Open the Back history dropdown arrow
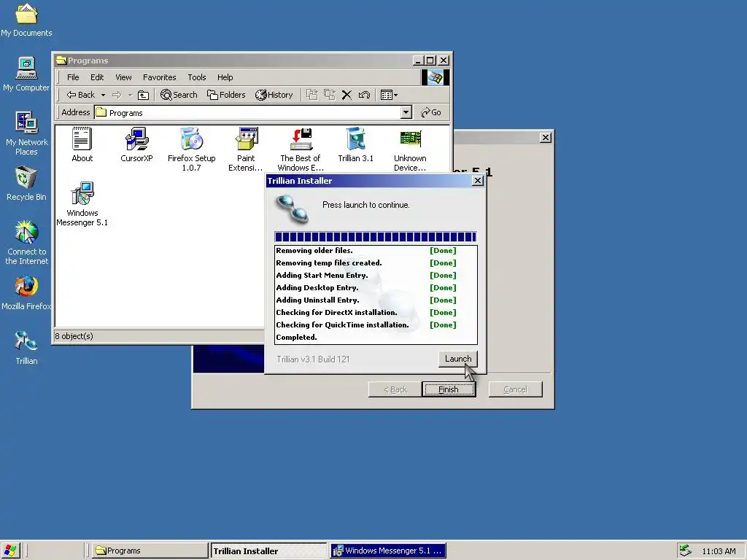Image resolution: width=747 pixels, height=560 pixels. click(103, 95)
